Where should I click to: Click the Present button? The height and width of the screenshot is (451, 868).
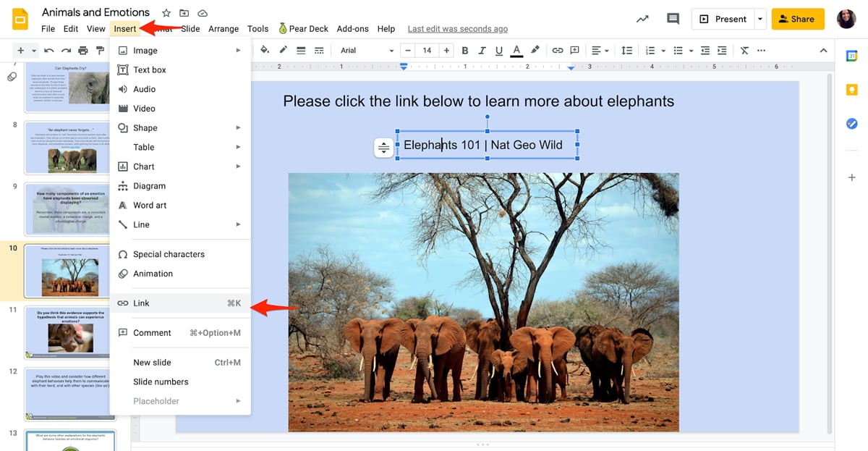(x=723, y=19)
